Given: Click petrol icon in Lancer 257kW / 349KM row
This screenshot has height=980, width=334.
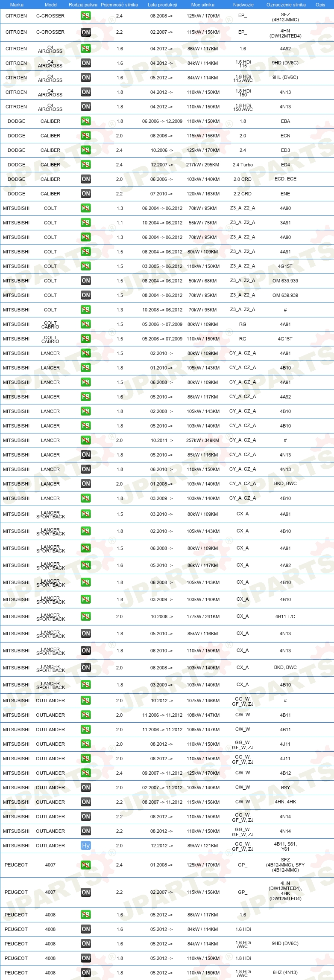Looking at the screenshot, I should tap(86, 440).
